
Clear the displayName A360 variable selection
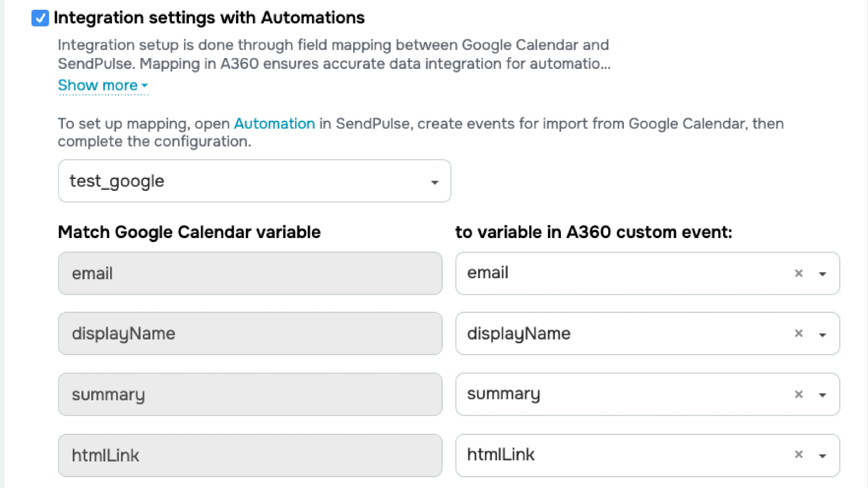pyautogui.click(x=799, y=333)
